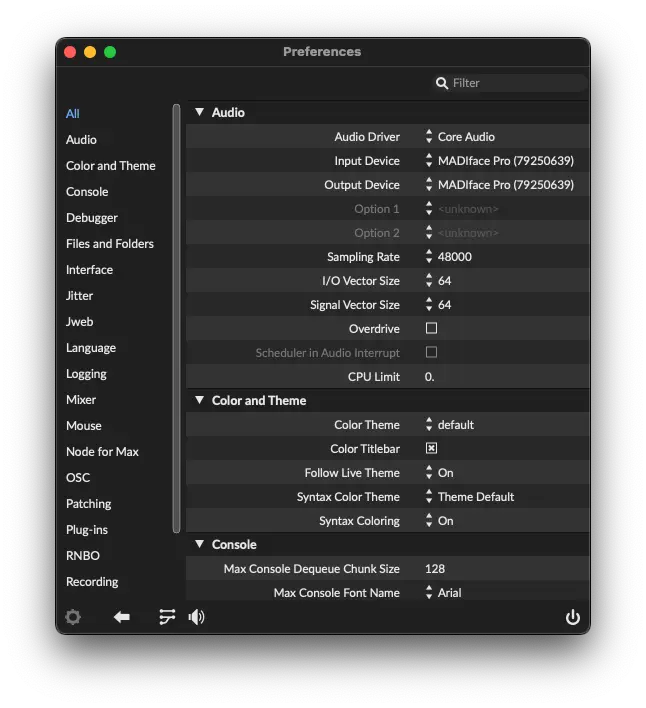Select Jitter in the category sidebar
Screen dimensions: 646x708
pos(80,296)
